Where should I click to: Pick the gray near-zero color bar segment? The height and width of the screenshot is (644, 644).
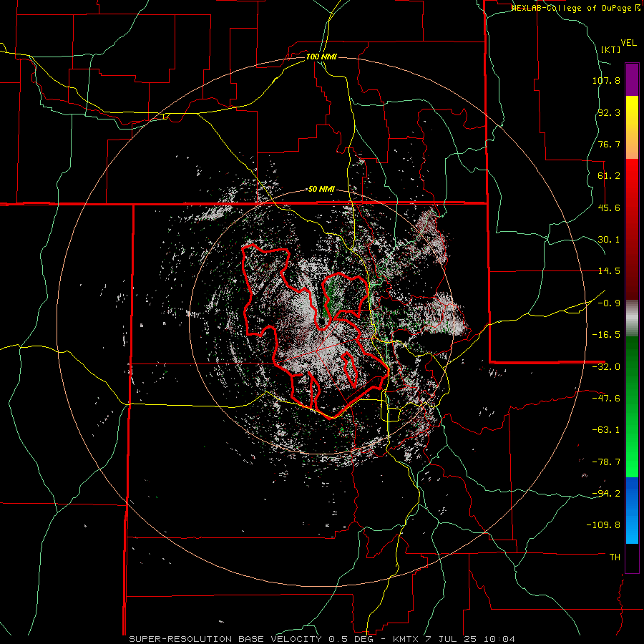point(632,316)
